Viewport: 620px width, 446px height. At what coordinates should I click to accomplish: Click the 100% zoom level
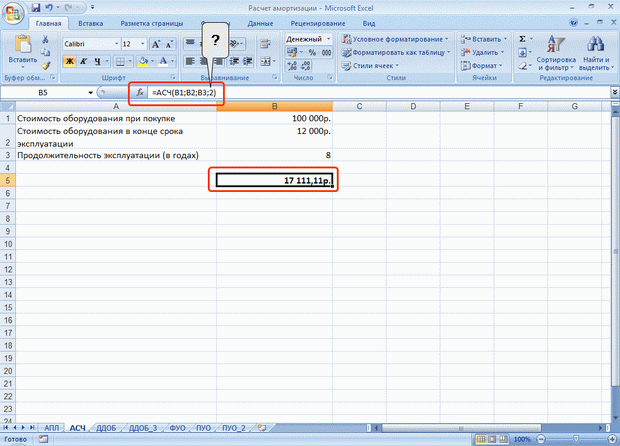point(522,439)
